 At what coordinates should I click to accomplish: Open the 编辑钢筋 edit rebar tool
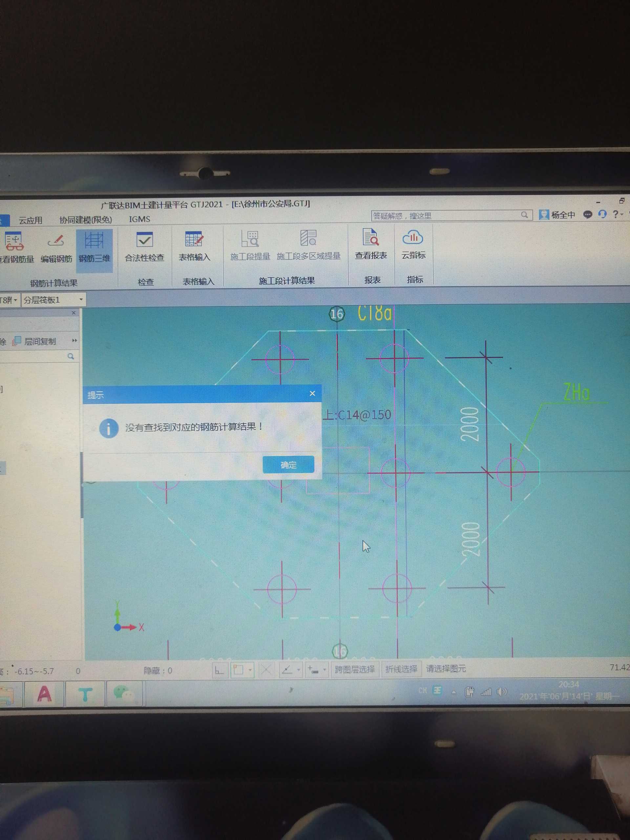click(x=56, y=248)
